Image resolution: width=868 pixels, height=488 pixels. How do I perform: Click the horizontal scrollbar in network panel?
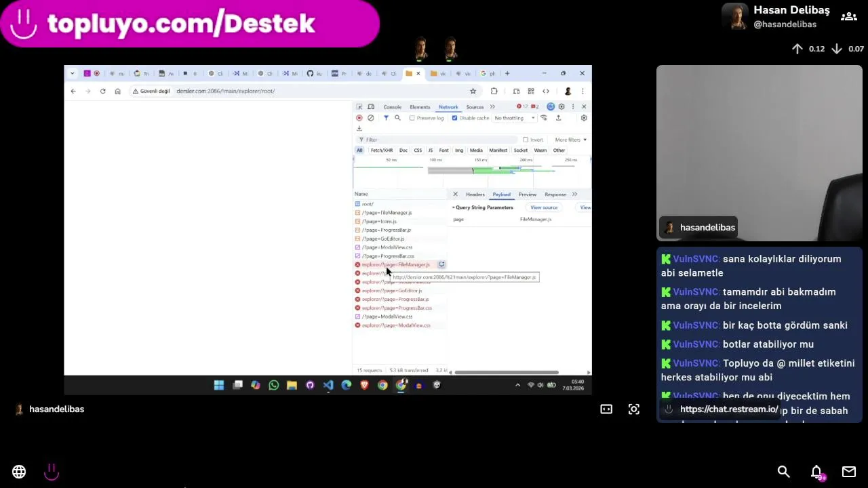(x=507, y=372)
